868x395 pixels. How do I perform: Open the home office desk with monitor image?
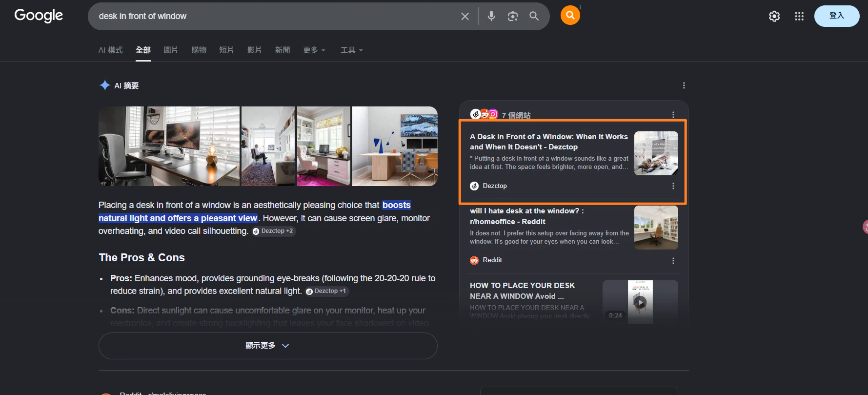click(x=169, y=146)
